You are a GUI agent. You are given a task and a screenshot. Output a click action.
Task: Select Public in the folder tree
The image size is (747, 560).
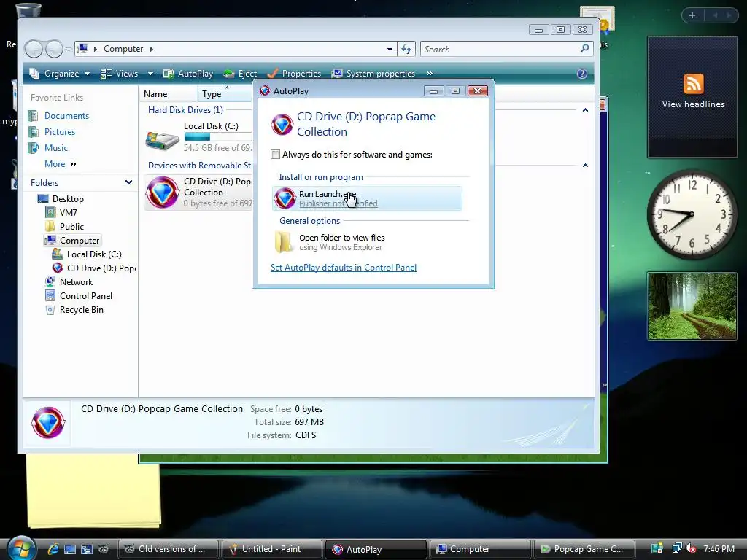click(x=71, y=227)
